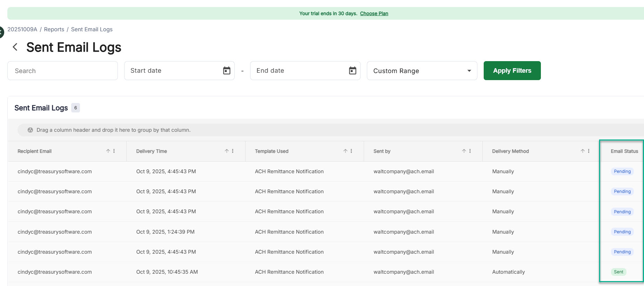
Task: Open Template Used column options menu
Action: (351, 151)
